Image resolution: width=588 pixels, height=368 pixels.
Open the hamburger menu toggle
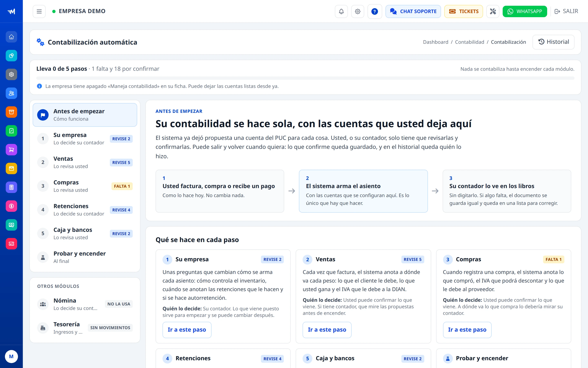click(39, 11)
